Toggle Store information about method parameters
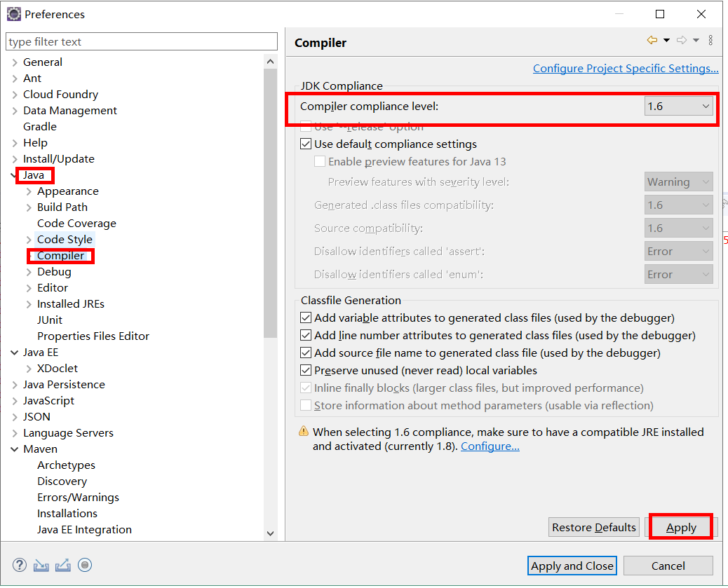This screenshot has width=728, height=588. point(306,406)
